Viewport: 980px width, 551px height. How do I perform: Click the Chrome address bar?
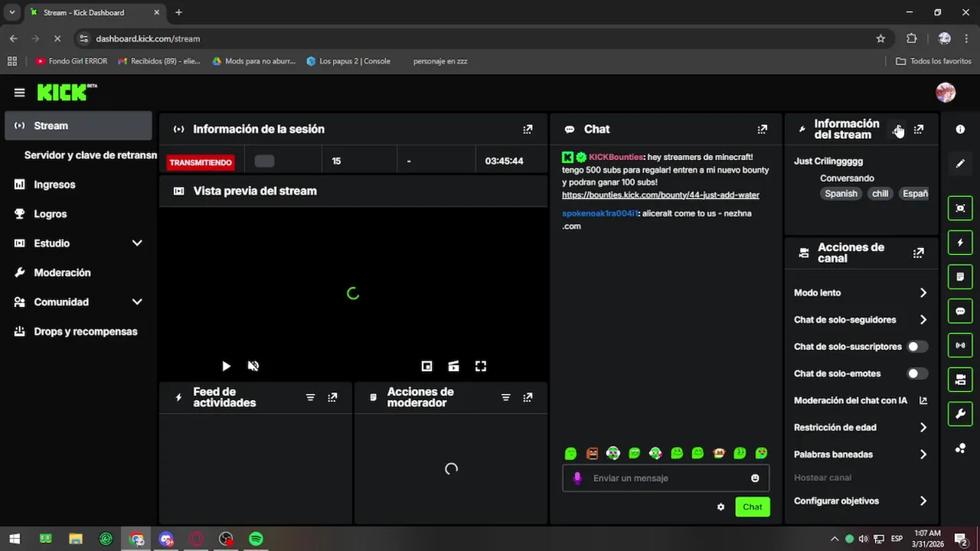(482, 38)
